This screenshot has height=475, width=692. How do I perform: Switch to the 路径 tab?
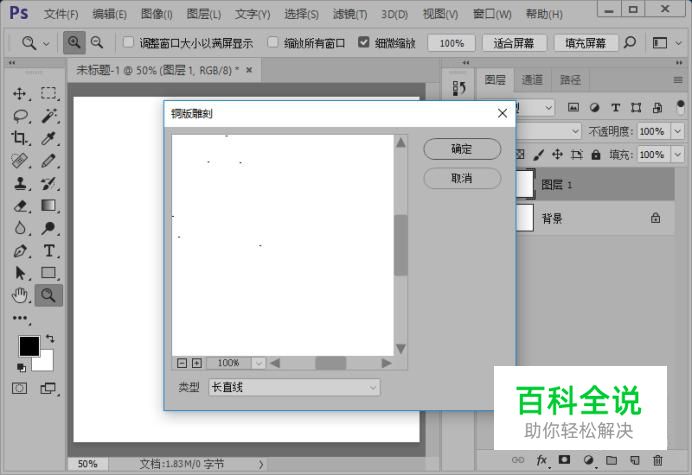pos(570,79)
